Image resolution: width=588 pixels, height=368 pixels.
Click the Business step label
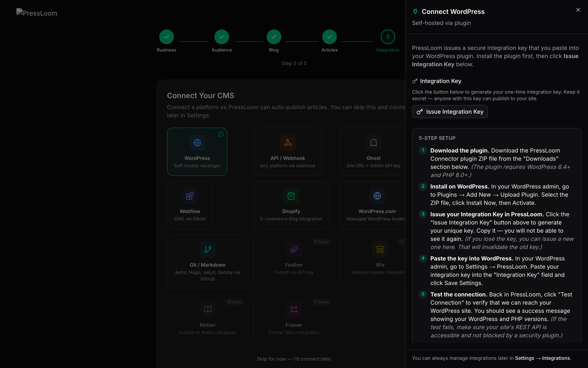pos(166,50)
